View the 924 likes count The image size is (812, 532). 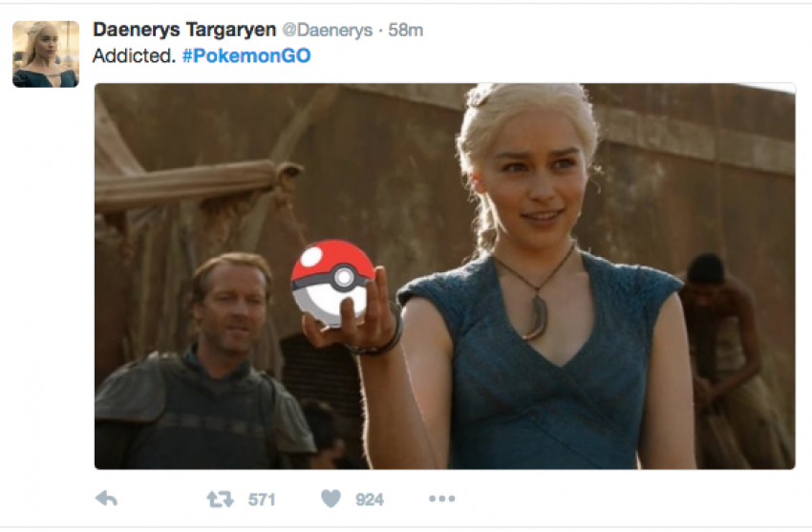point(370,500)
